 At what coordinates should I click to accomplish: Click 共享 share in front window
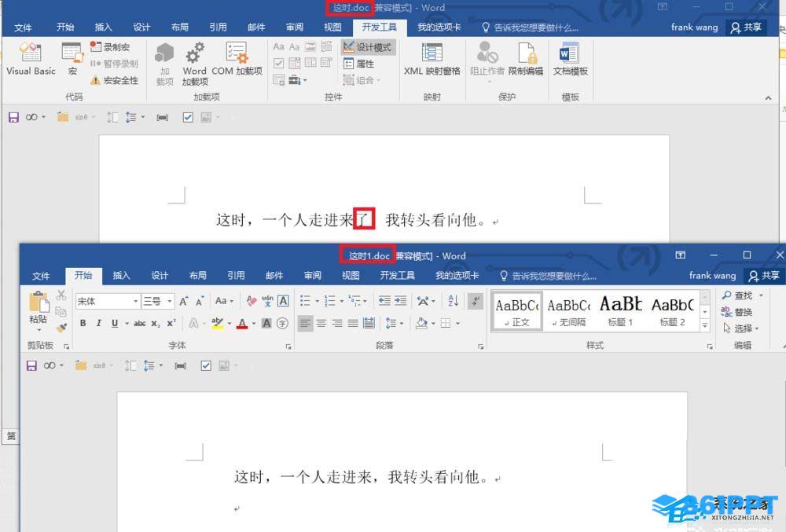pyautogui.click(x=764, y=276)
